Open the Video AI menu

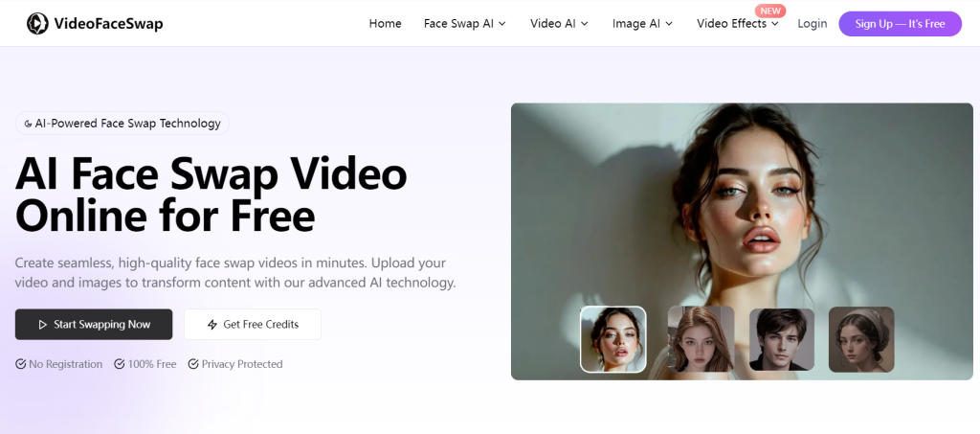coord(559,24)
